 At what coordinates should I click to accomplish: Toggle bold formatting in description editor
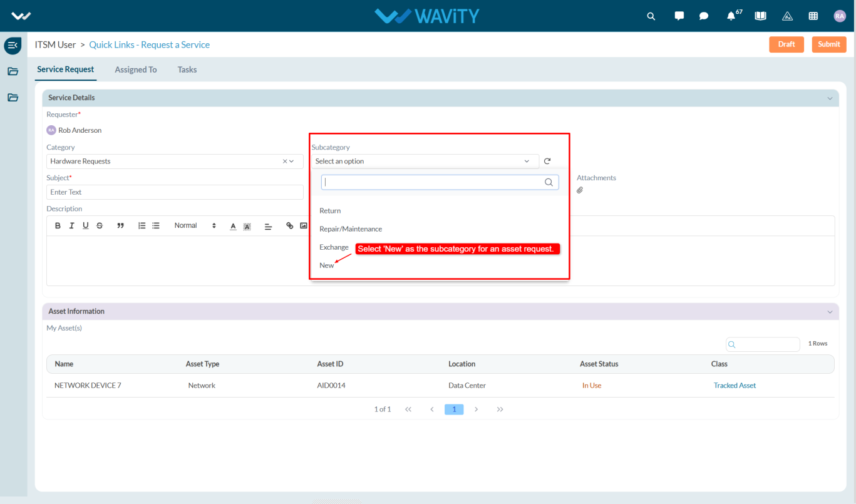click(x=58, y=225)
